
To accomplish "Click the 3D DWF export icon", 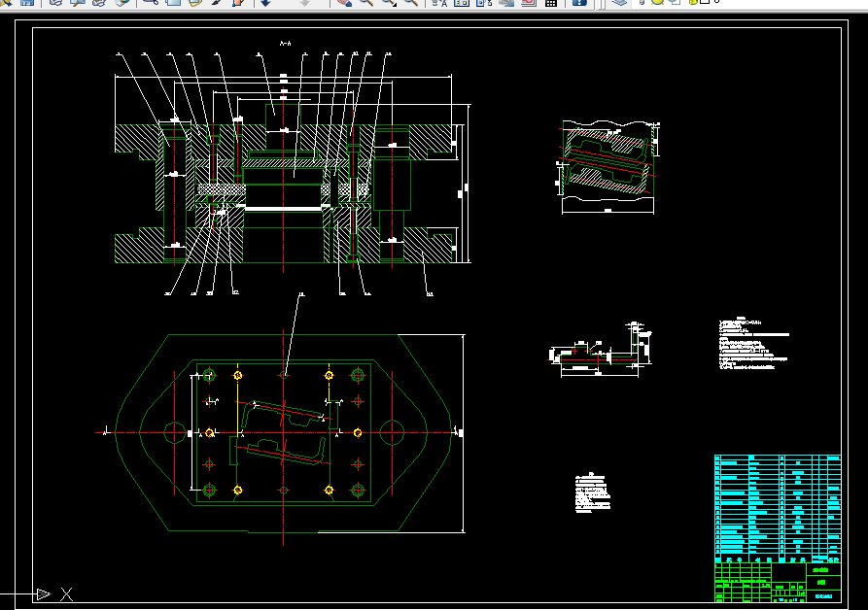I will [x=122, y=2].
